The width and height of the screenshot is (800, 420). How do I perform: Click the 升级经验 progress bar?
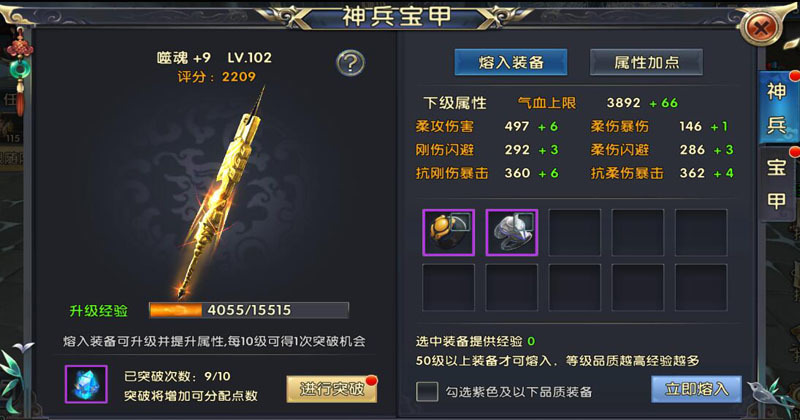[249, 310]
